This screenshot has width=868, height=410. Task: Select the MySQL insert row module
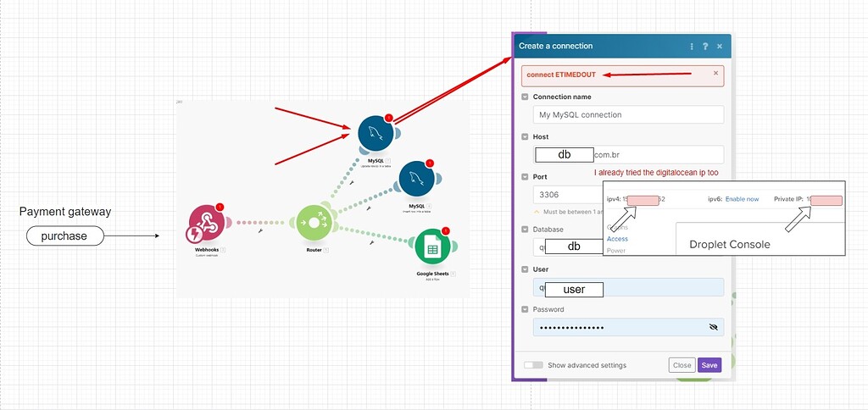pyautogui.click(x=415, y=179)
